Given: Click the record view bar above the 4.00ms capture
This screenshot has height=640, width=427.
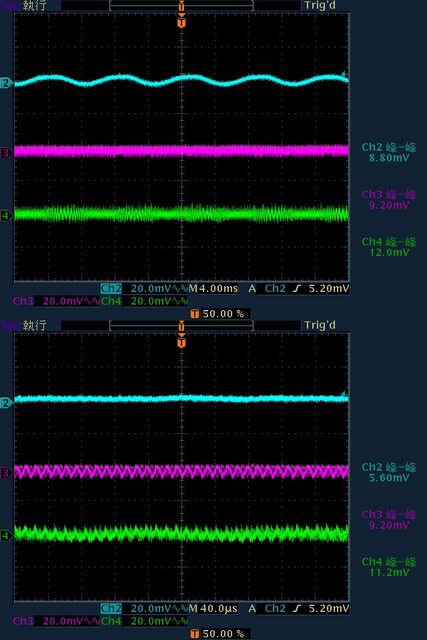Looking at the screenshot, I should pyautogui.click(x=182, y=6).
